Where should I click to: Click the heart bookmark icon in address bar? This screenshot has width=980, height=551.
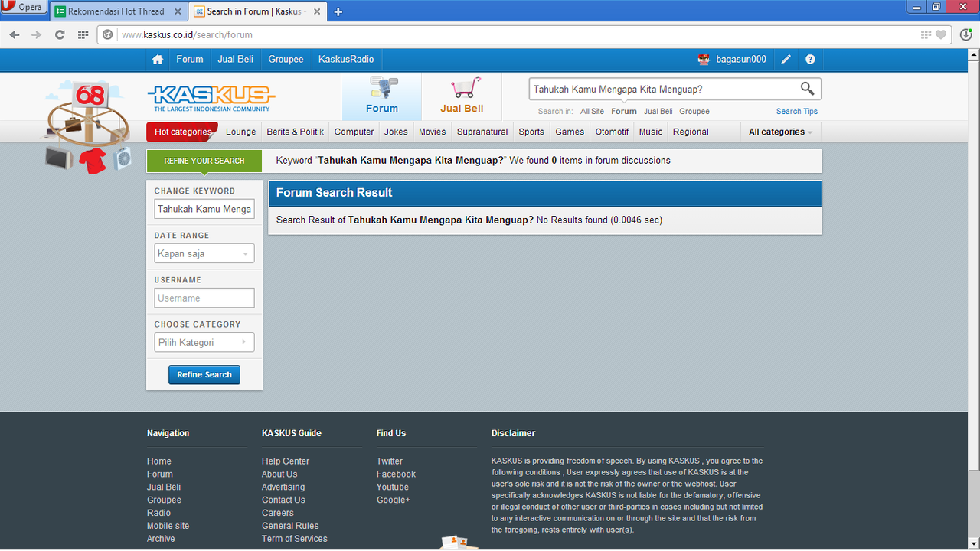click(941, 34)
